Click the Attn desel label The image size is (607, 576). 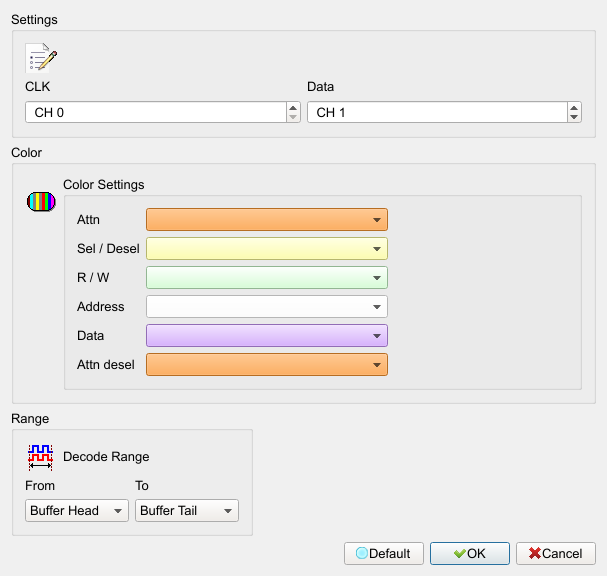point(106,365)
